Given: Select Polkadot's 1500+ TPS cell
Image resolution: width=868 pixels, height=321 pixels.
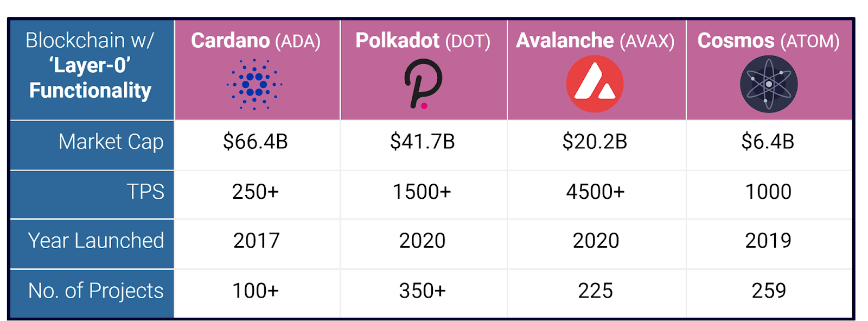Looking at the screenshot, I should [x=422, y=192].
